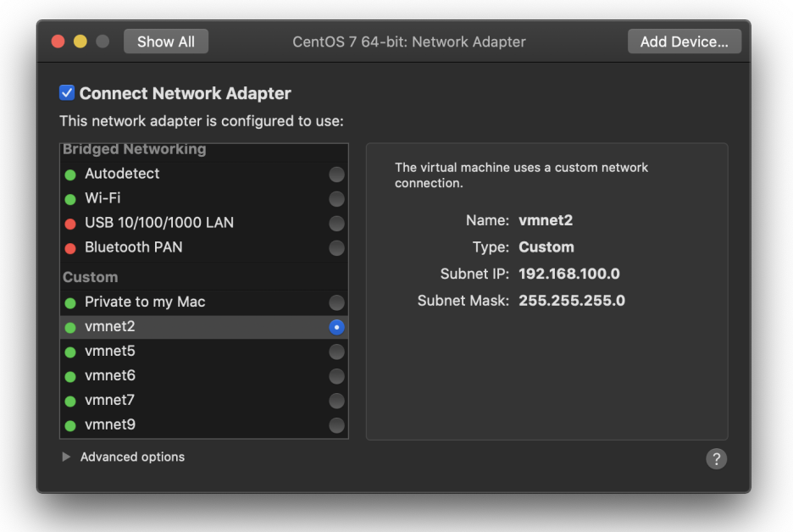
Task: Click the Name value vmnet2 in details
Action: point(546,220)
